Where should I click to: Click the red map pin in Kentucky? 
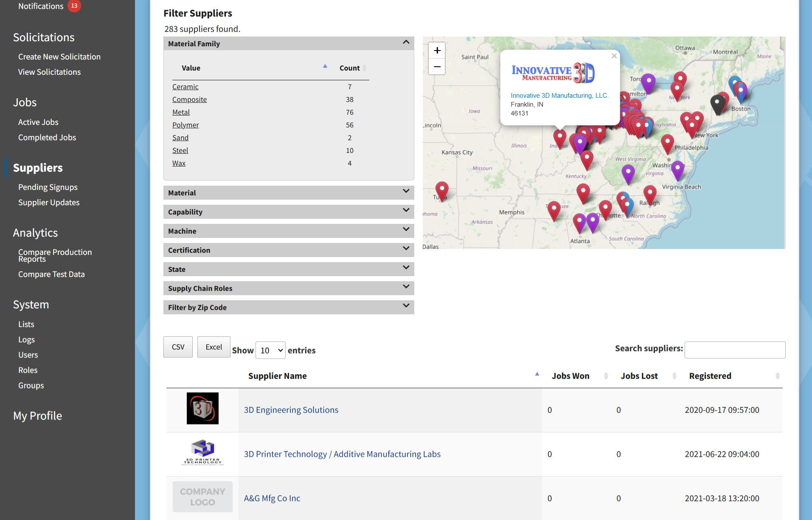click(587, 160)
